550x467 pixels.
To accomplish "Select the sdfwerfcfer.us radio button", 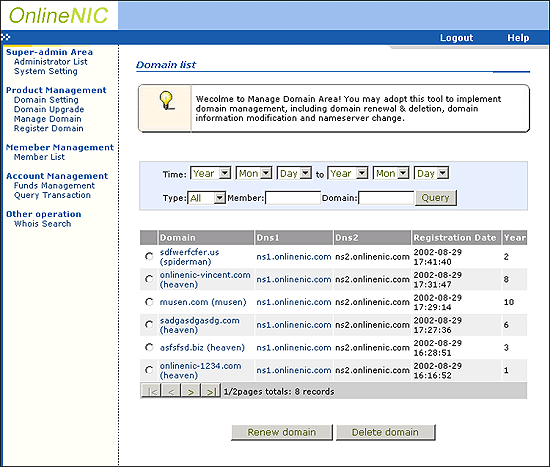I will (x=149, y=256).
